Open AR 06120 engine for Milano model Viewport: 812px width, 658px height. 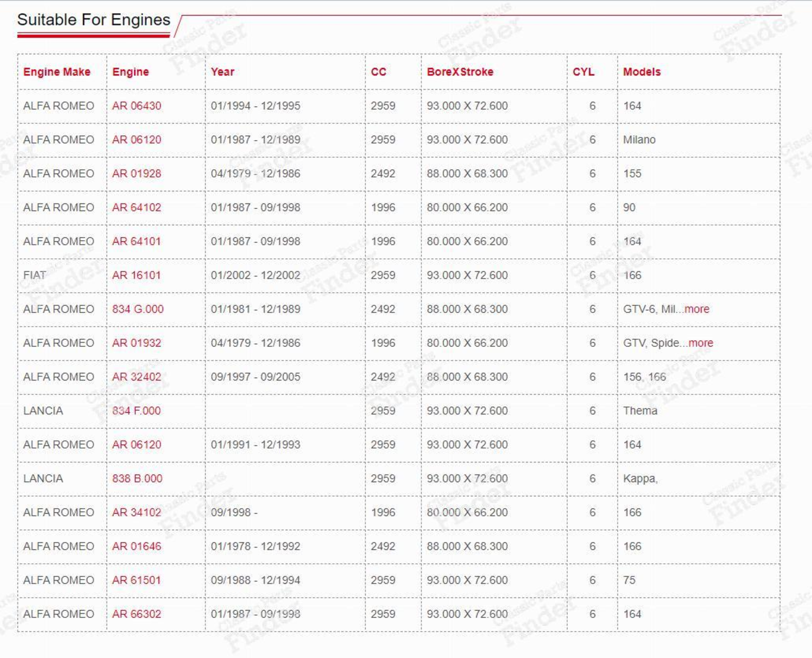[x=136, y=140]
